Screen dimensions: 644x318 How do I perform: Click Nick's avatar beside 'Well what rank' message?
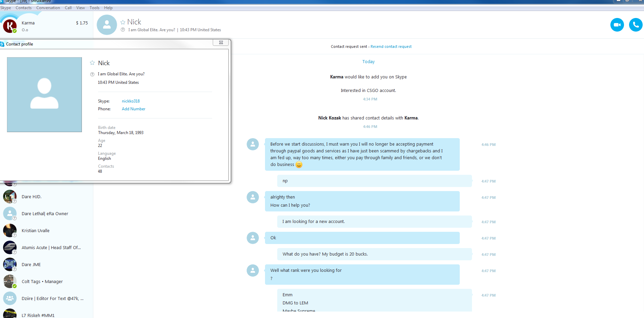tap(253, 270)
